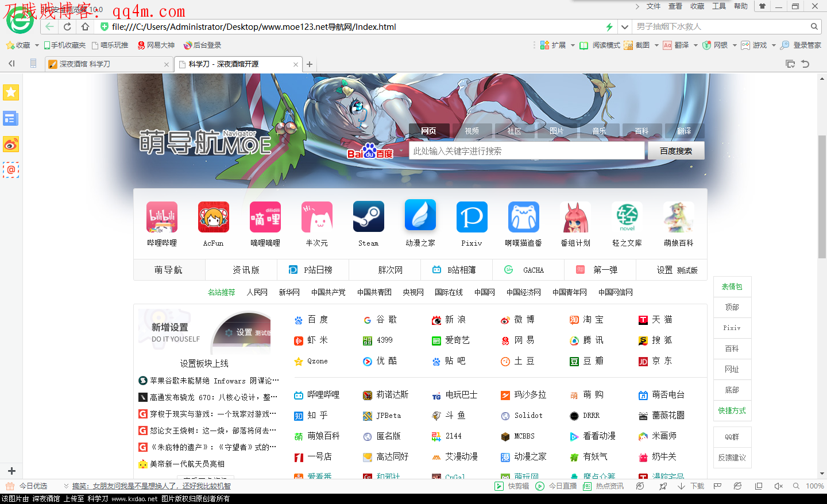Click the 反馈建议 side button

click(732, 458)
